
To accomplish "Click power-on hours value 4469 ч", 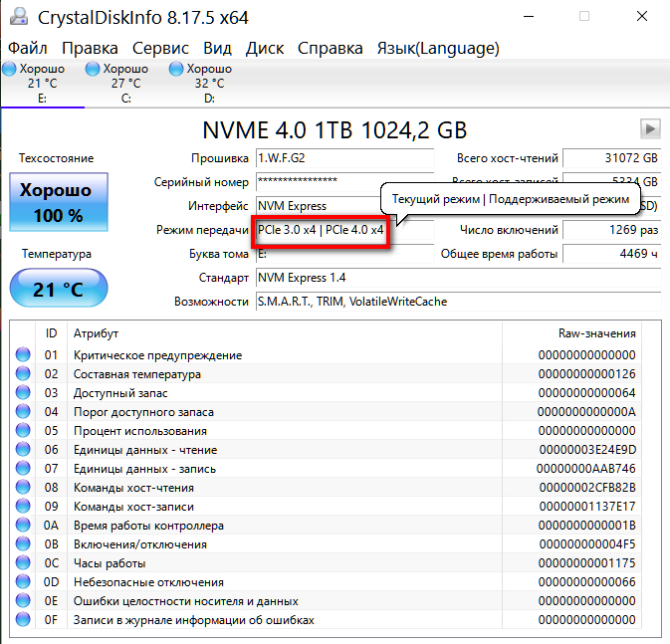I will tap(612, 254).
